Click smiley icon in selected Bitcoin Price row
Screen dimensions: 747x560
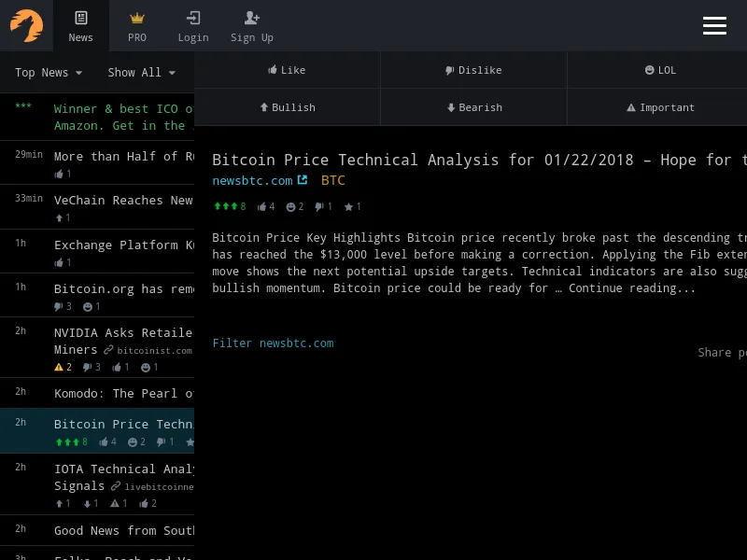click(x=133, y=441)
